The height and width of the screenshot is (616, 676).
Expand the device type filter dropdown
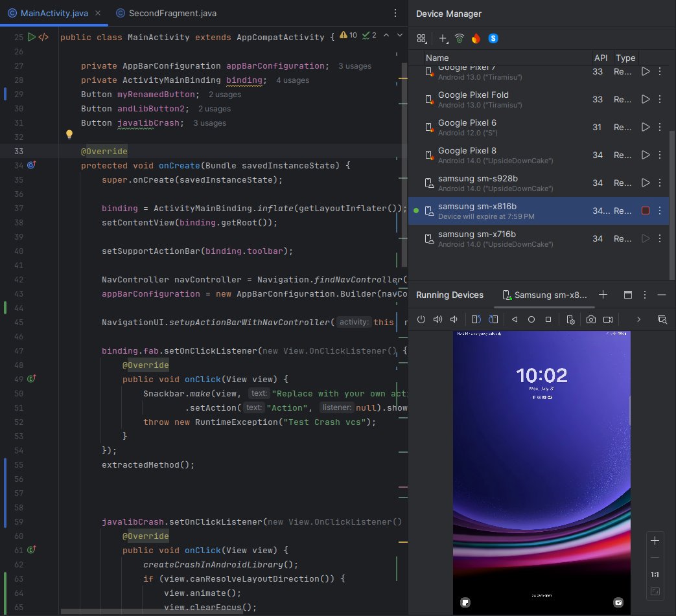pos(422,38)
